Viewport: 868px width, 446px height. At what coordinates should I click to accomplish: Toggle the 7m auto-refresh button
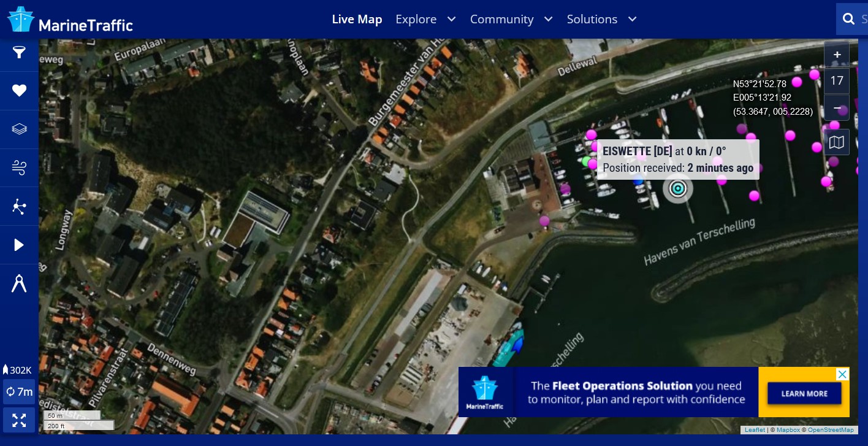tap(19, 391)
